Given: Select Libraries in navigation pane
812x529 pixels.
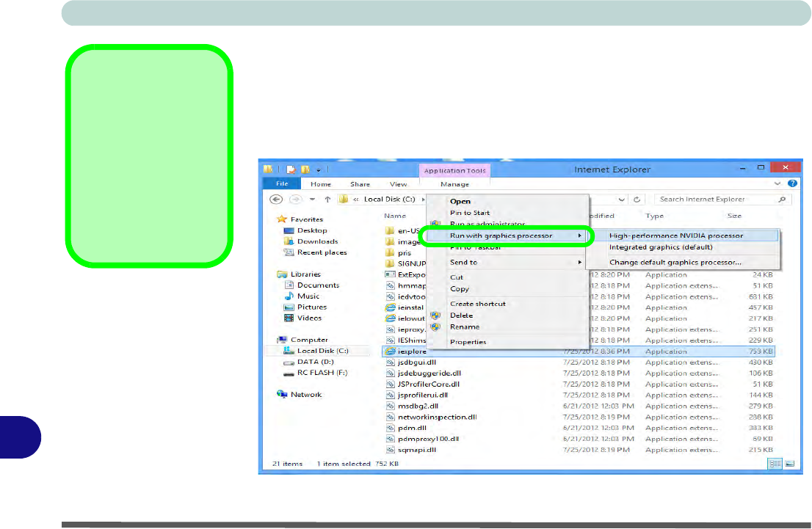Looking at the screenshot, I should tap(305, 274).
